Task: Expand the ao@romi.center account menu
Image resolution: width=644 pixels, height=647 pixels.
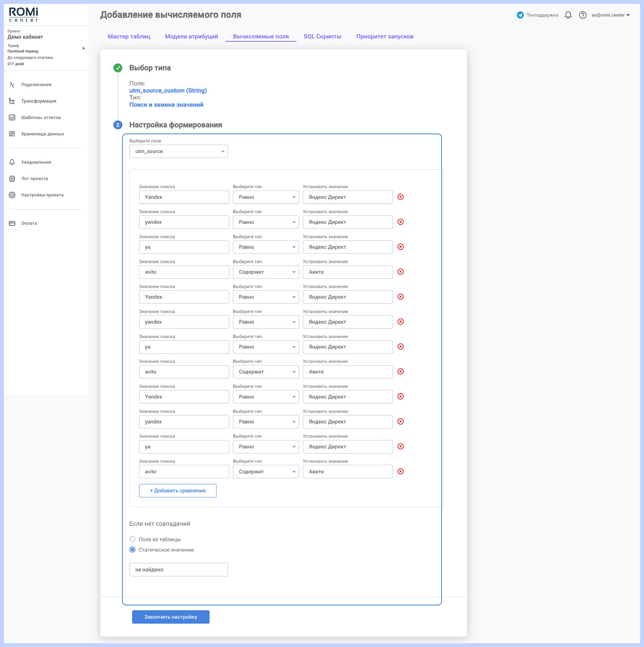Action: tap(611, 15)
